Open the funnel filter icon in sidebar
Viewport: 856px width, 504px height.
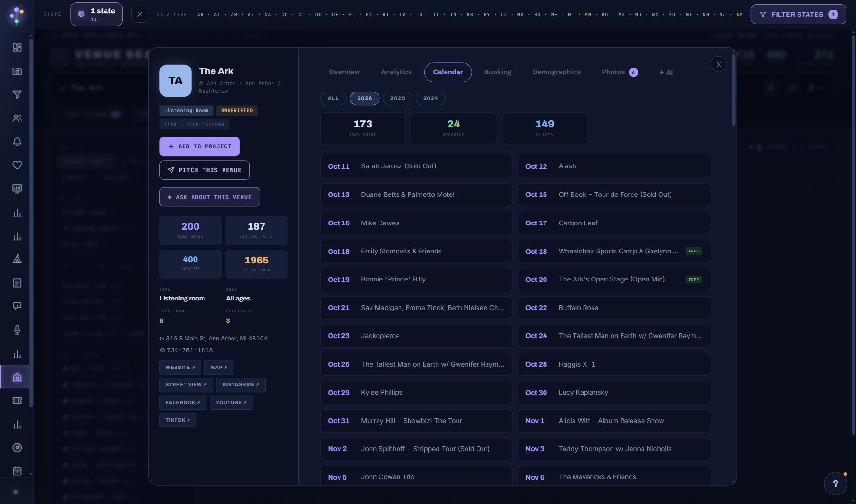pyautogui.click(x=17, y=95)
